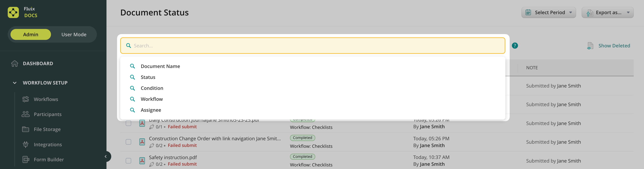Screen dimensions: 644x169
Task: Select the Admin mode button
Action: point(31,35)
